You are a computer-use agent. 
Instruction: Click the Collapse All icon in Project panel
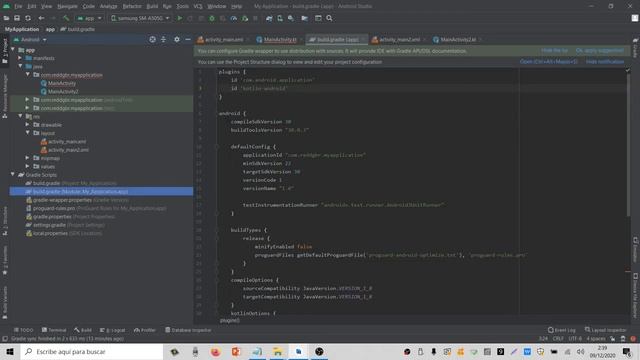163,40
